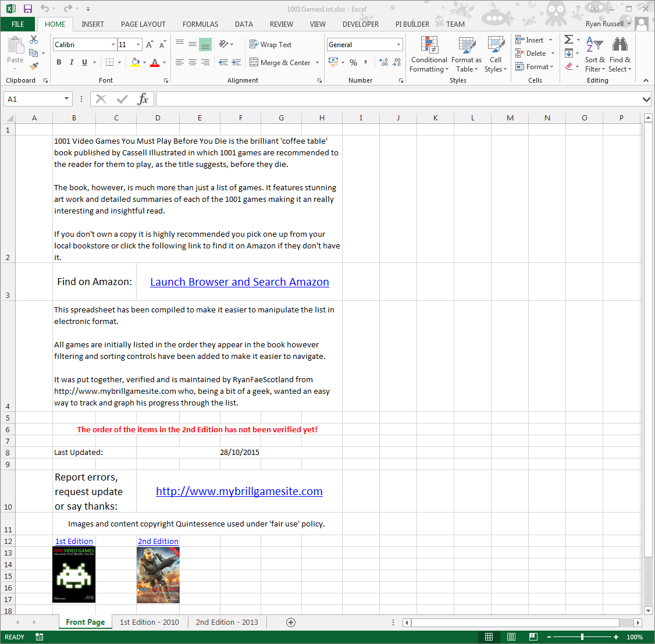Toggle Wrap Text
Screen dimensions: 655x644
tap(270, 44)
